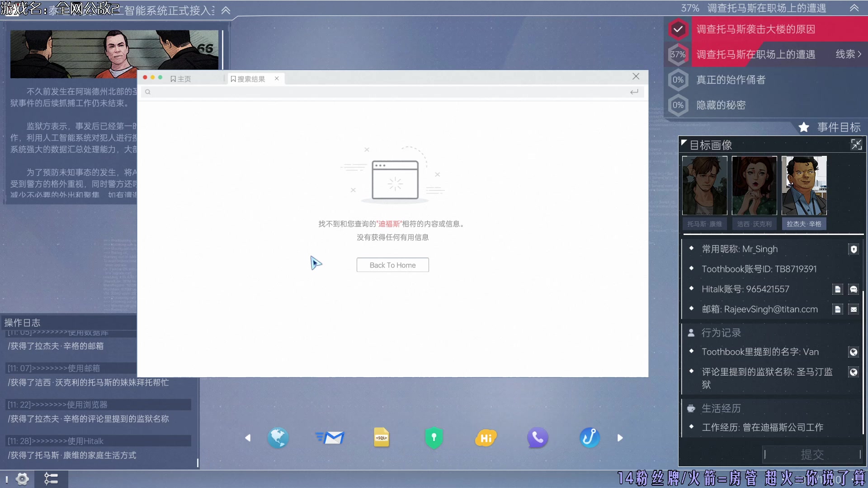
Task: Open the SQL database app
Action: tap(382, 437)
